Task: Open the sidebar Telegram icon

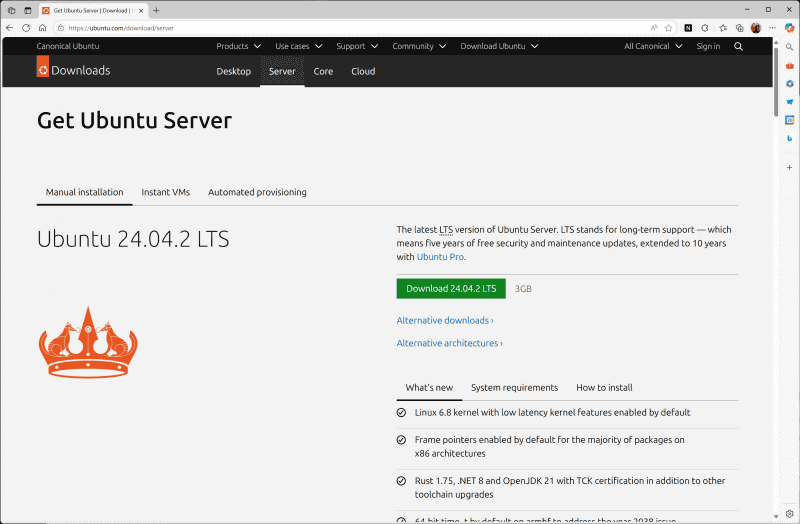Action: [789, 102]
